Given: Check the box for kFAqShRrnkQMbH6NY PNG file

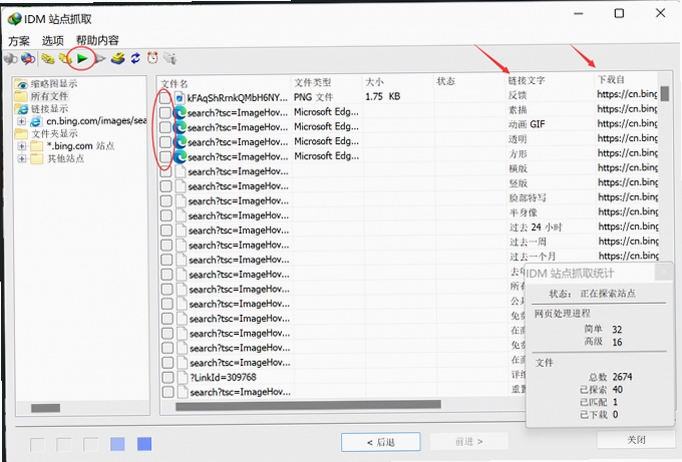Looking at the screenshot, I should (165, 98).
